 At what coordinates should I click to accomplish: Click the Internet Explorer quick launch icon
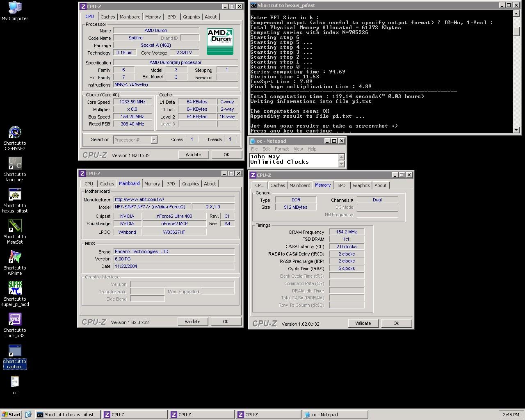point(28,415)
